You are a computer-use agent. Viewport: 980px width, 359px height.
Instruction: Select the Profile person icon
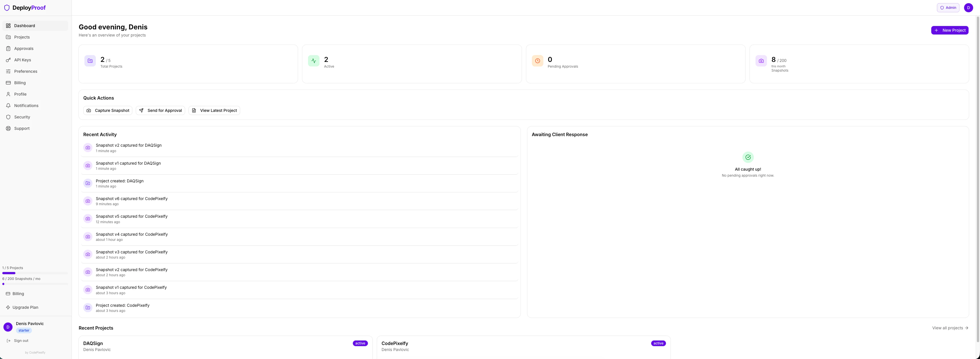(x=8, y=94)
